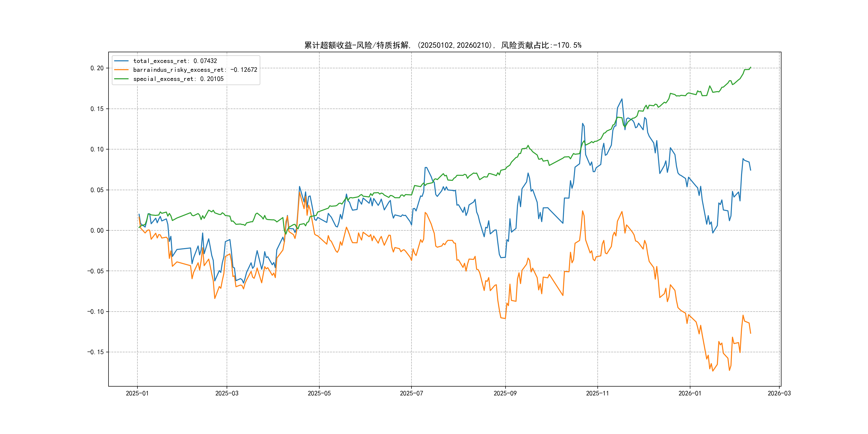Click the green special_excess_ret legend line

click(121, 79)
